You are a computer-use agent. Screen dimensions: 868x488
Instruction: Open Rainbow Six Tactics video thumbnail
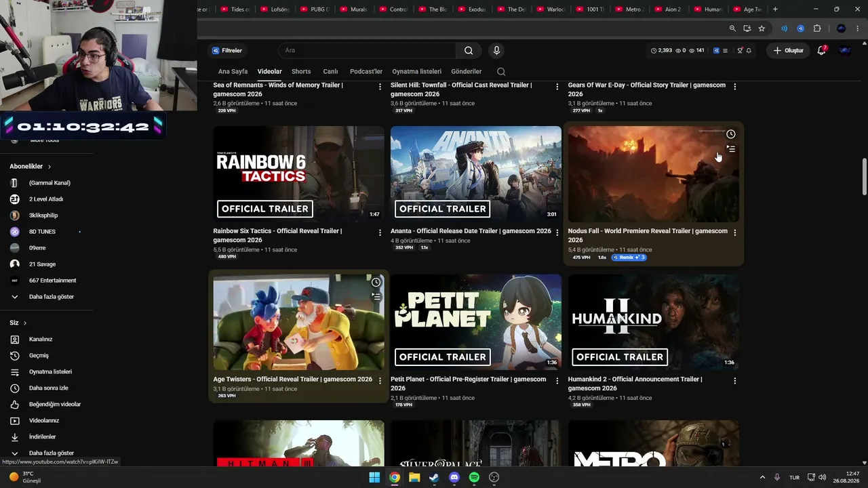[x=298, y=174]
